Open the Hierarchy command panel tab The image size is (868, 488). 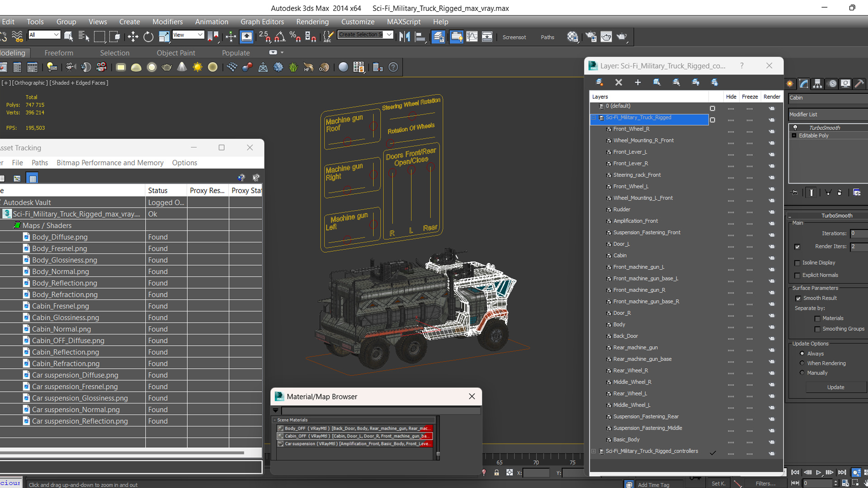(817, 84)
